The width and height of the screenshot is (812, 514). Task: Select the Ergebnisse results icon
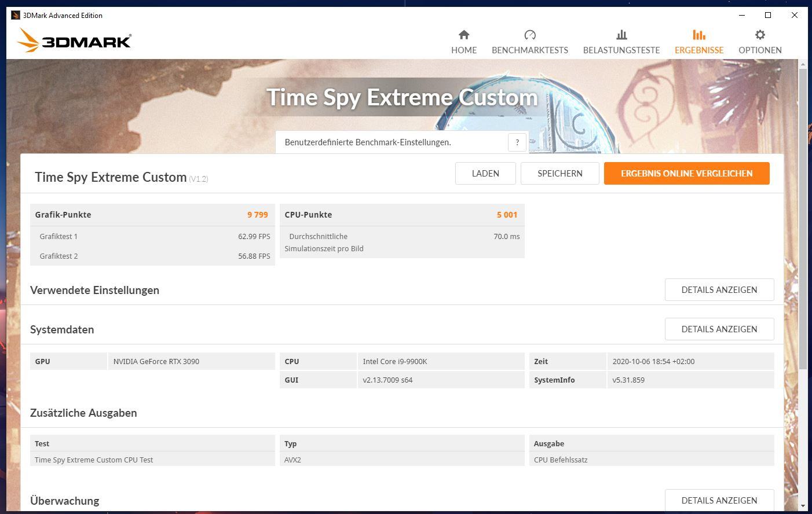coord(699,35)
